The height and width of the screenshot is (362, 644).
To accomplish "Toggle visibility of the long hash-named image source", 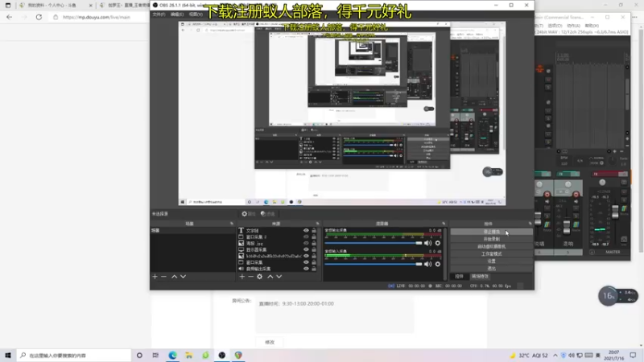I will [306, 256].
